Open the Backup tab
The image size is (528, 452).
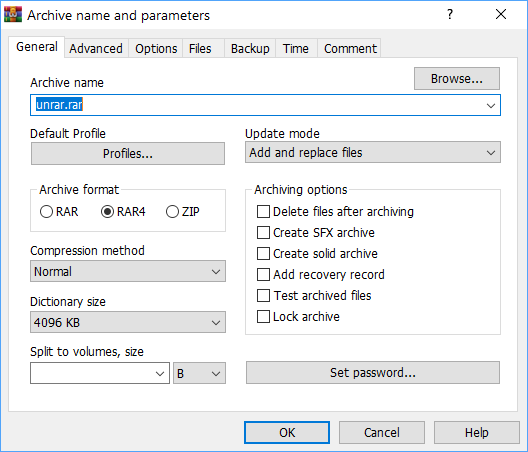(250, 49)
